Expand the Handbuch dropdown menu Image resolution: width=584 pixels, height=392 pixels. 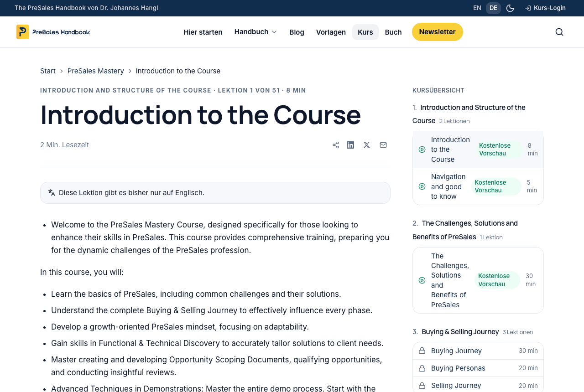[255, 32]
